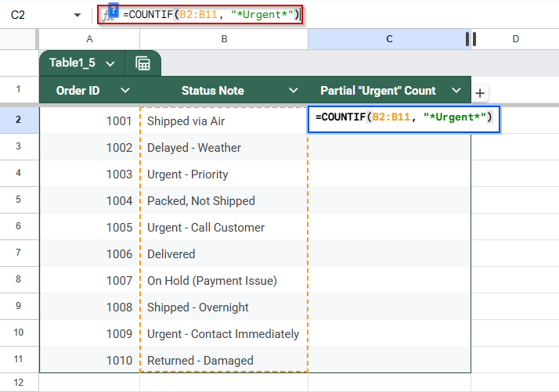
Task: Select the "Urgent - Priority" cell
Action: click(x=224, y=174)
